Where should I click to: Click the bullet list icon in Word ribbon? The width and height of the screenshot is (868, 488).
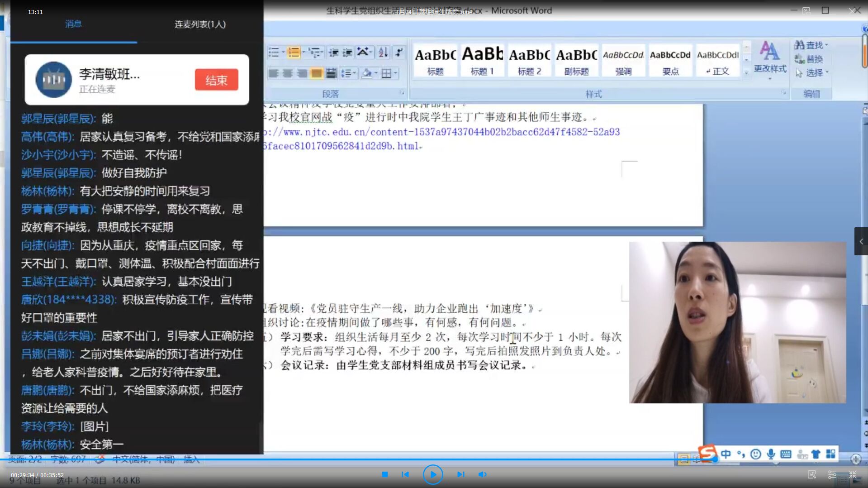(274, 53)
